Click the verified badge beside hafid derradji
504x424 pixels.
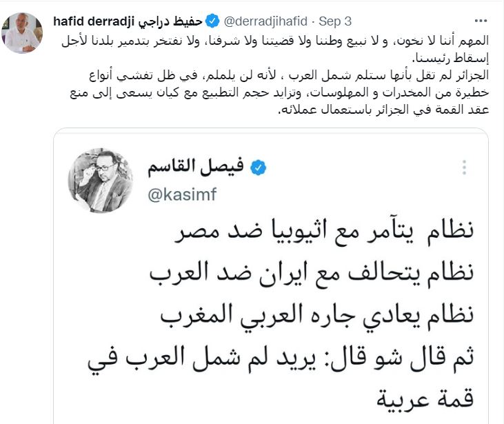point(212,21)
